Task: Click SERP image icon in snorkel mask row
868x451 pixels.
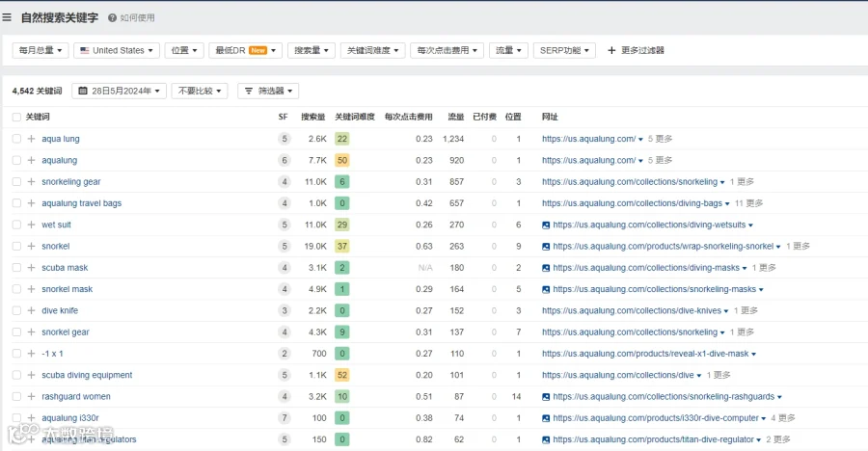Action: point(546,289)
